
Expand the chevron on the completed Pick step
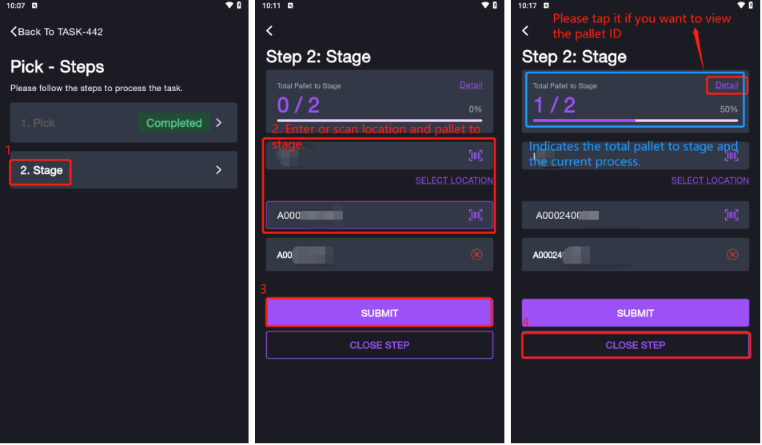click(x=221, y=123)
